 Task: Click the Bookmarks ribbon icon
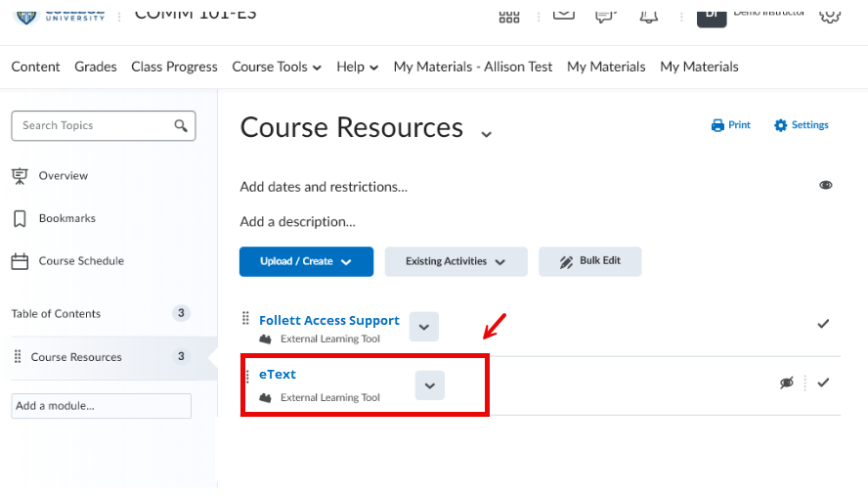click(x=20, y=218)
